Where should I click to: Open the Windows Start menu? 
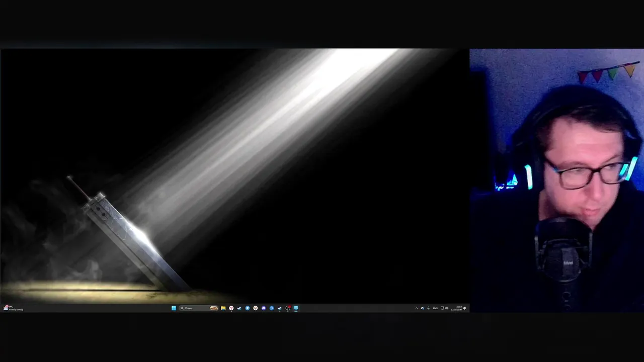(174, 308)
